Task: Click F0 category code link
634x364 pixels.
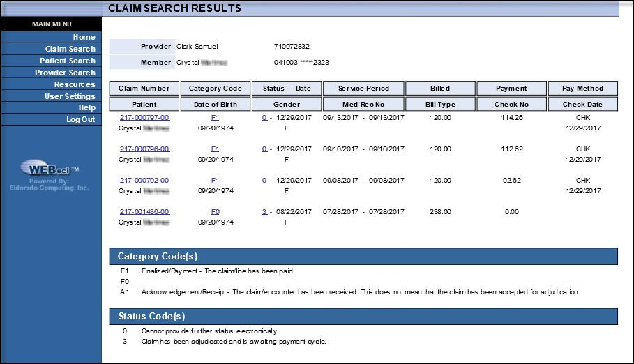Action: point(215,212)
